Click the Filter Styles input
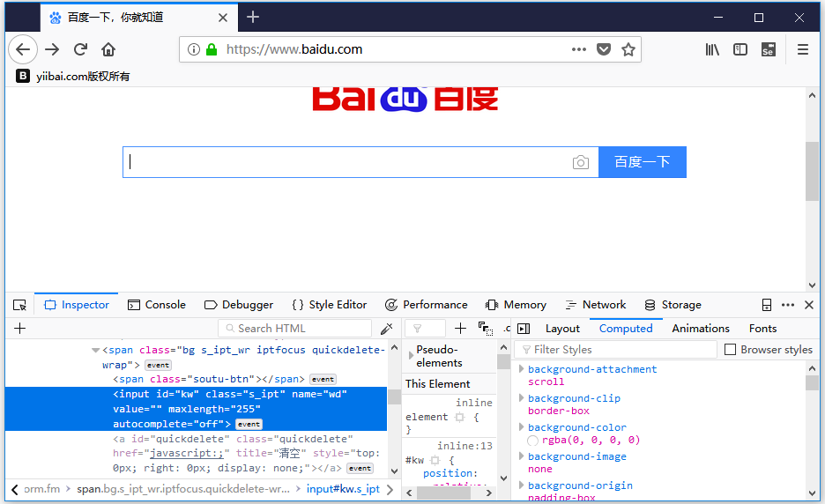This screenshot has width=825, height=504. click(x=615, y=350)
